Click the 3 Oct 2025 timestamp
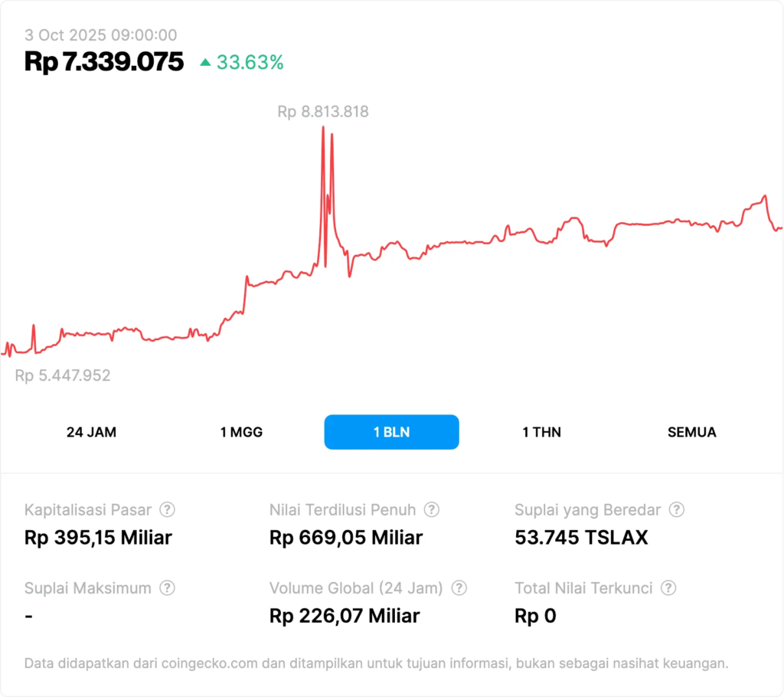The image size is (784, 697). [100, 34]
